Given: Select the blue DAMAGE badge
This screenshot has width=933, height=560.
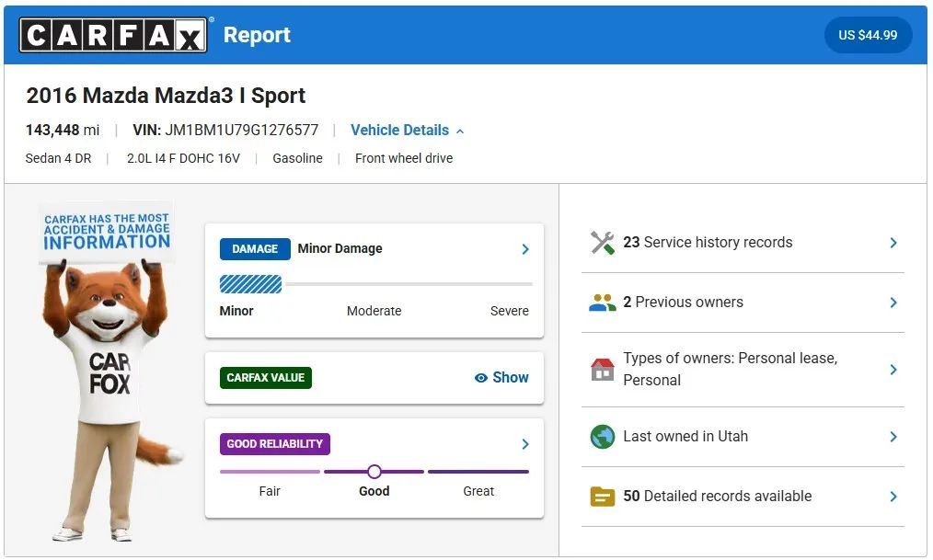Looking at the screenshot, I should pos(255,249).
